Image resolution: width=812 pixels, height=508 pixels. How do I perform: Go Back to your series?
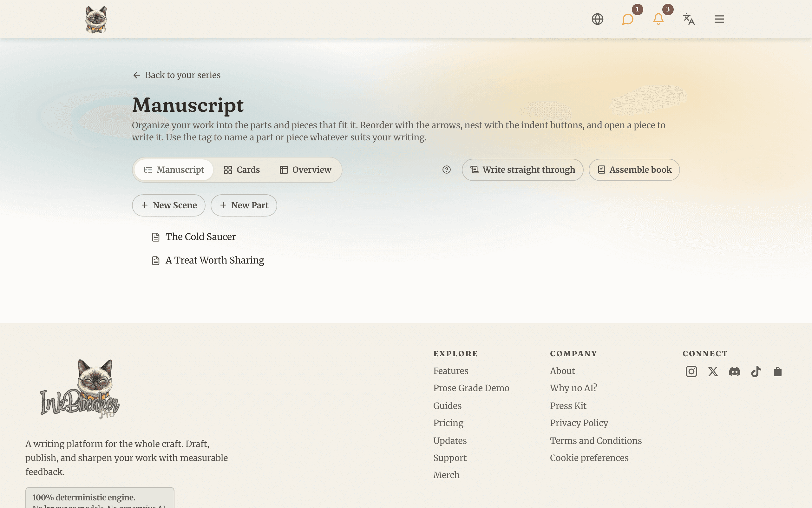[176, 75]
